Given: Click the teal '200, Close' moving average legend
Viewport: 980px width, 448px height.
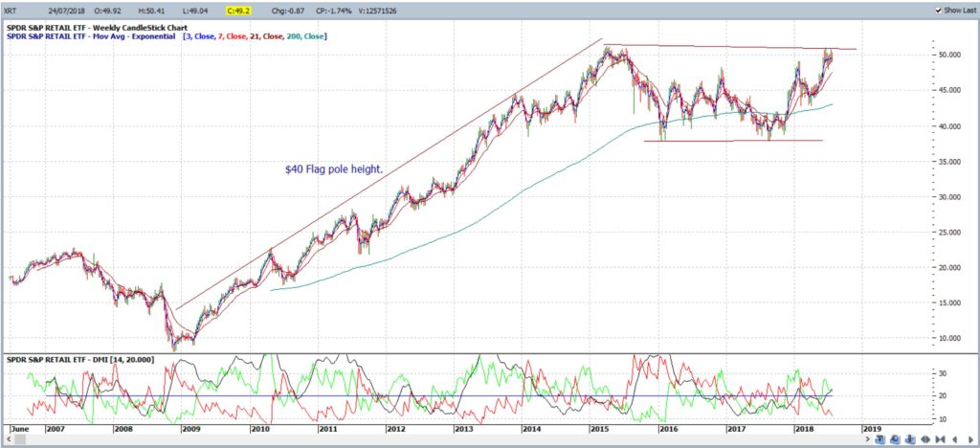Looking at the screenshot, I should (305, 36).
